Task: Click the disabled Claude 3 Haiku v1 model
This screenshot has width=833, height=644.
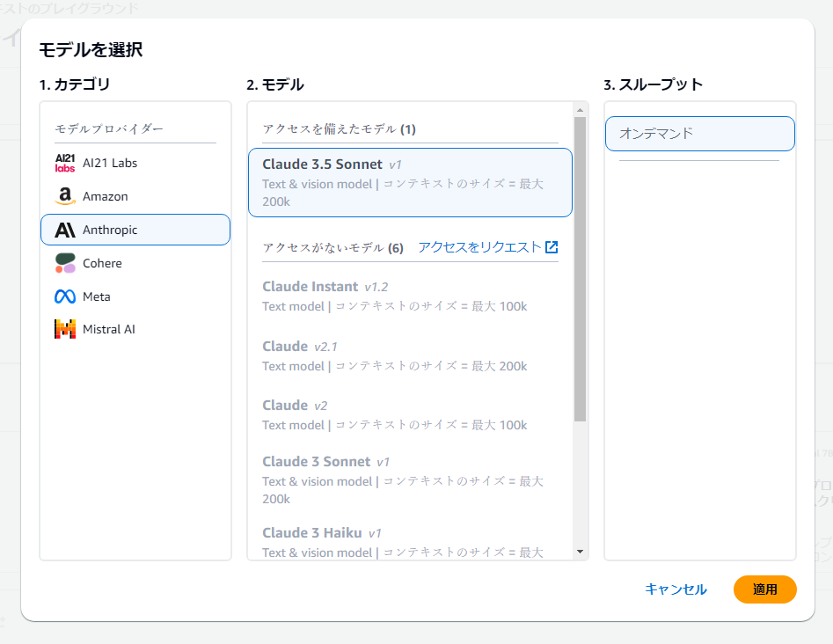Action: click(410, 542)
